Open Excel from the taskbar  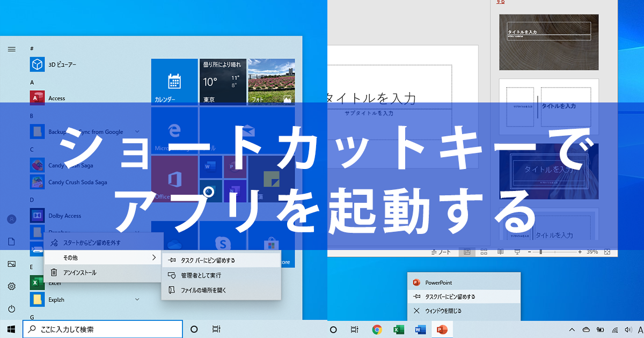399,329
